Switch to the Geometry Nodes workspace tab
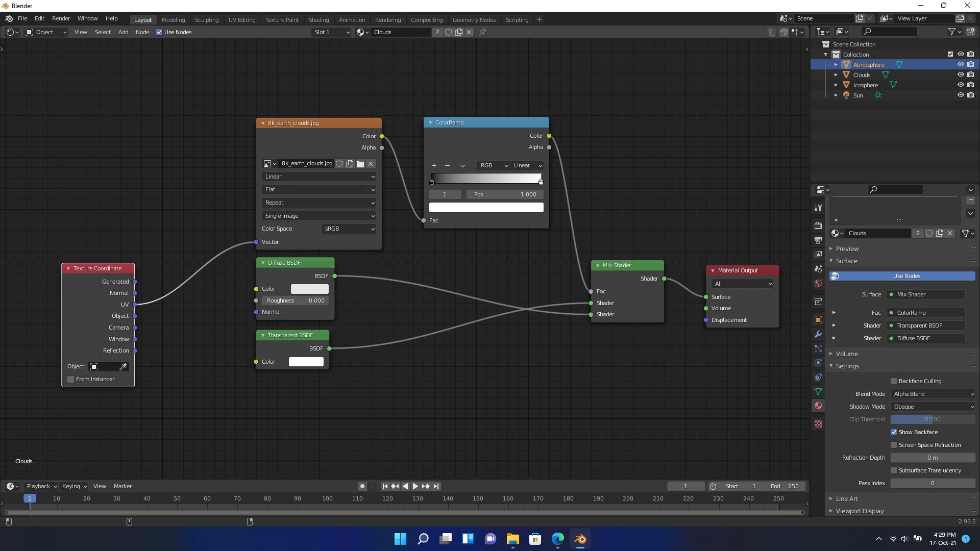 tap(474, 20)
